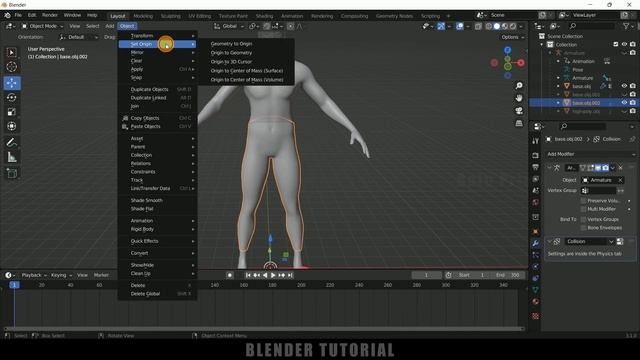640x360 pixels.
Task: Toggle the camera view icon
Action: [519, 111]
